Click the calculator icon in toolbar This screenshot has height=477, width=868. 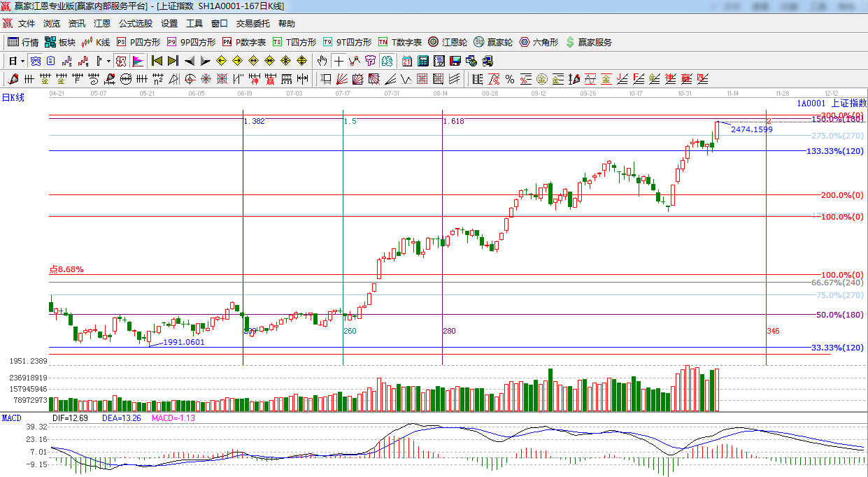click(x=423, y=61)
